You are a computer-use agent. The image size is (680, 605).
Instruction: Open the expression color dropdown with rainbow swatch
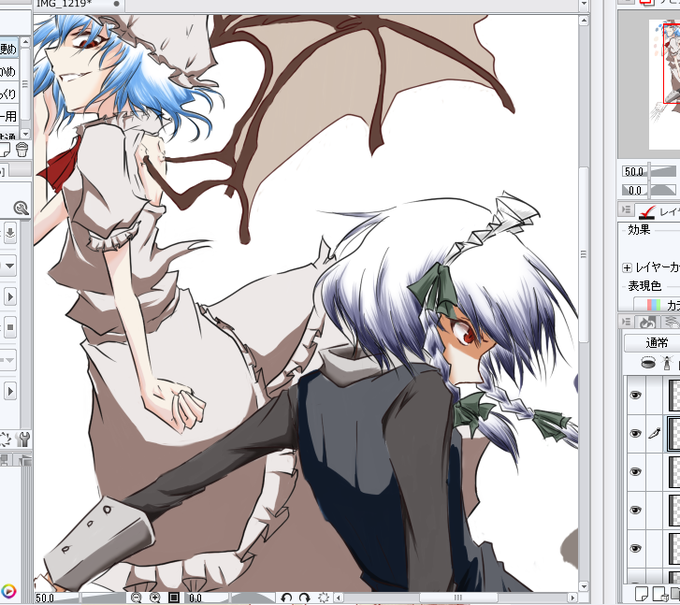tap(656, 304)
